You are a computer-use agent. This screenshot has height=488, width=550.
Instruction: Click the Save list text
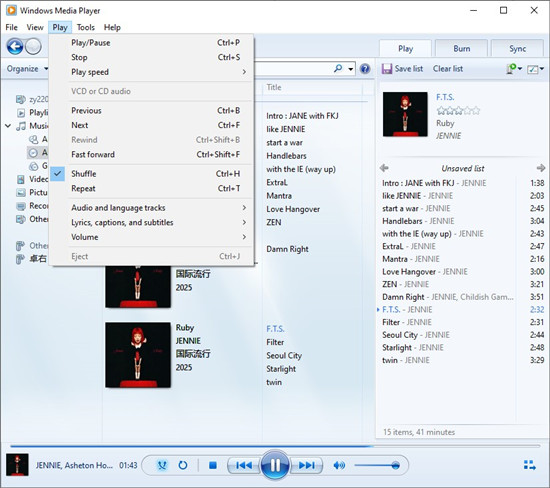[409, 69]
